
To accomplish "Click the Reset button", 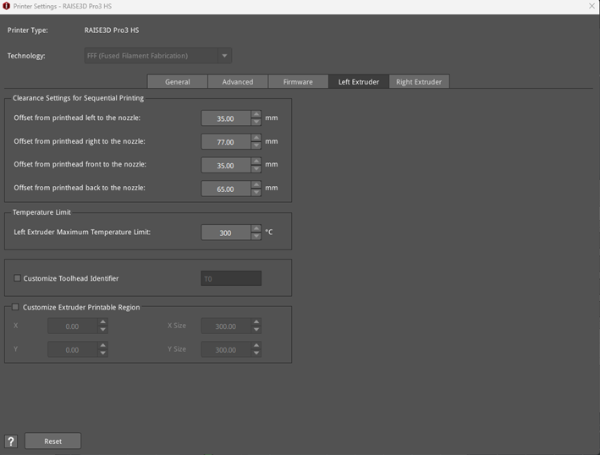I will click(x=52, y=440).
